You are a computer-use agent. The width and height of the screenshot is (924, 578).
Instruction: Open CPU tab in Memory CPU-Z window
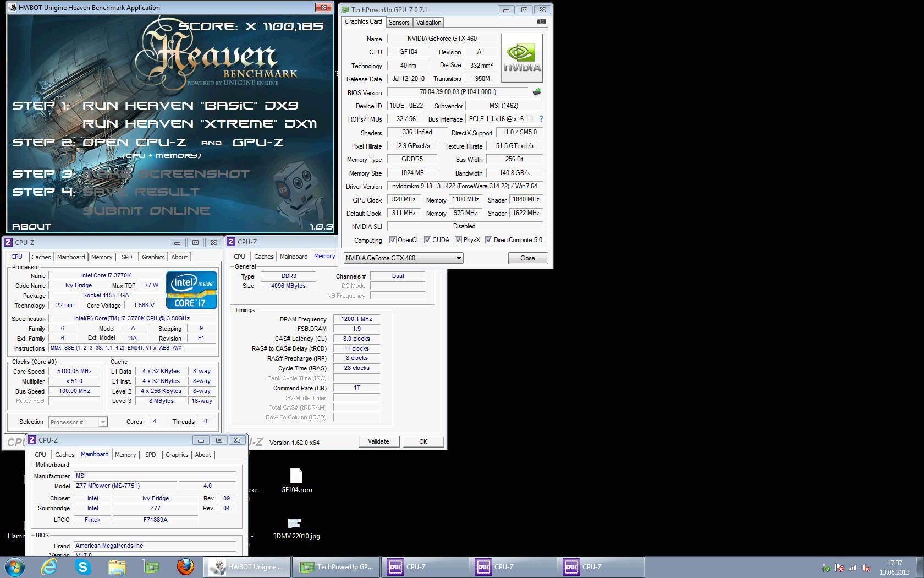(239, 257)
